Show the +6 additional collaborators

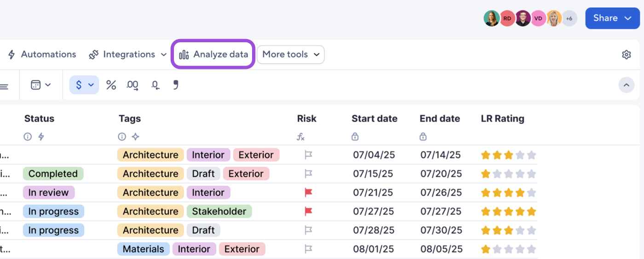569,18
